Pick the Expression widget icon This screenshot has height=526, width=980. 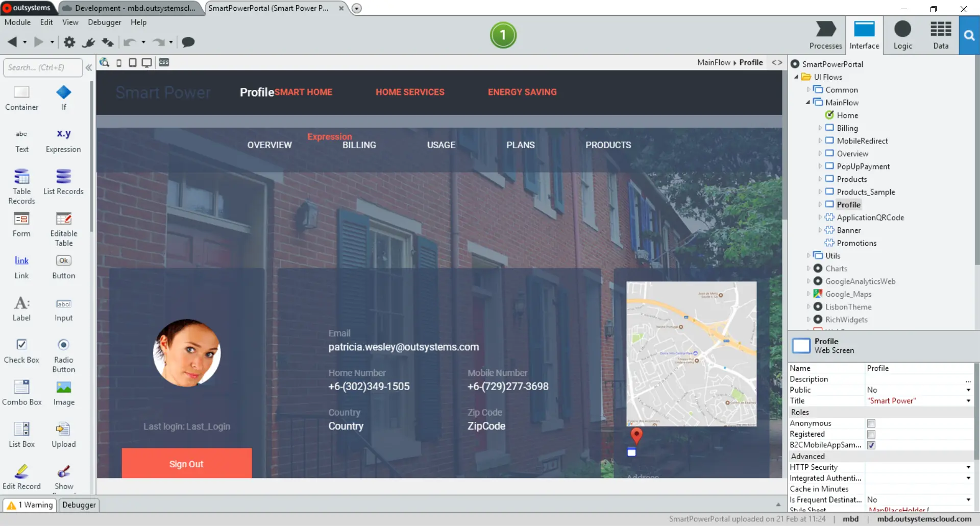tap(63, 134)
